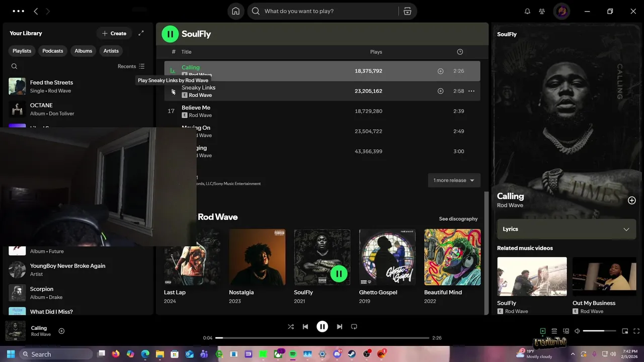Image resolution: width=644 pixels, height=362 pixels.
Task: Add Calling to library in now-playing panel
Action: click(632, 200)
